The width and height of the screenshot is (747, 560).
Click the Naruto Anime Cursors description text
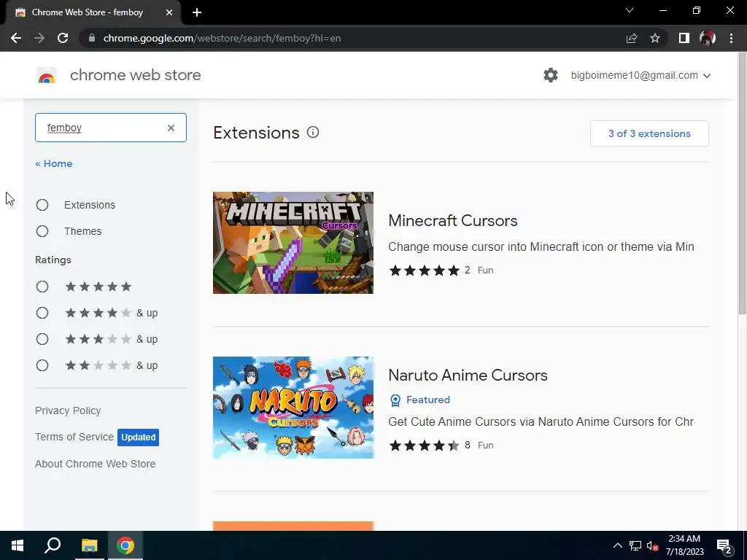541,422
